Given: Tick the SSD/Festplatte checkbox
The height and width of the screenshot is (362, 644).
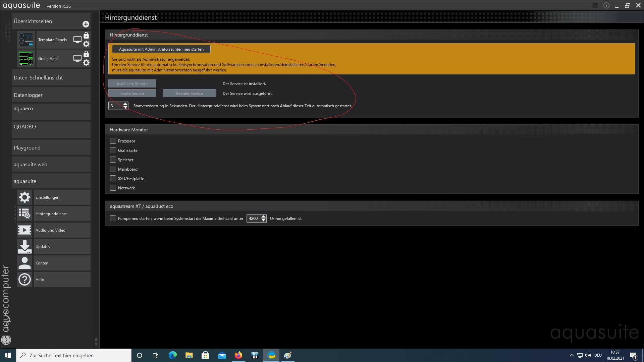Looking at the screenshot, I should (x=113, y=178).
